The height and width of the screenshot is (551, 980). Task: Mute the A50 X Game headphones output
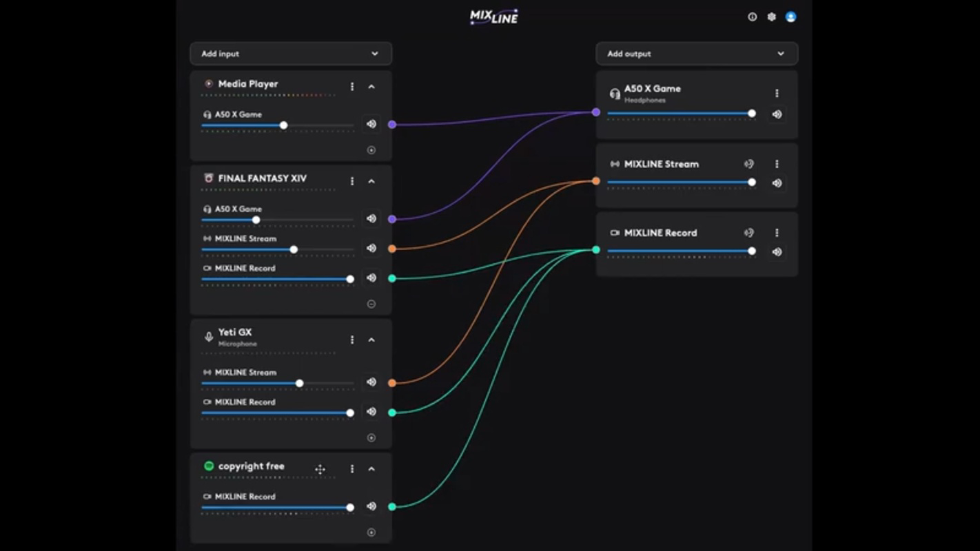pyautogui.click(x=777, y=114)
